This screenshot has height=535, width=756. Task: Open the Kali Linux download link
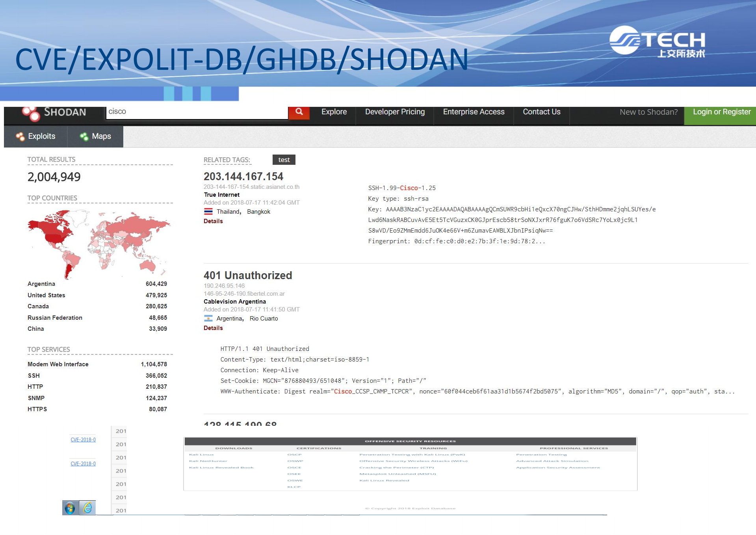coord(201,454)
